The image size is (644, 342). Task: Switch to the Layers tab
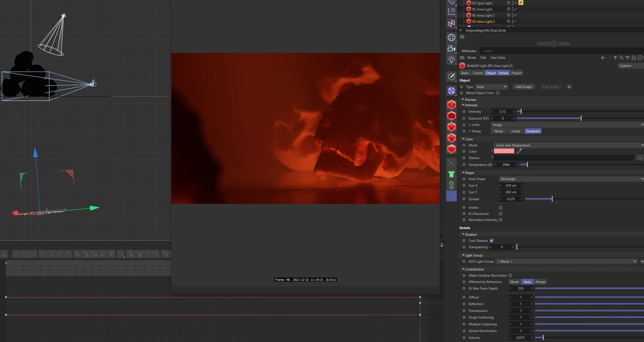pos(488,51)
